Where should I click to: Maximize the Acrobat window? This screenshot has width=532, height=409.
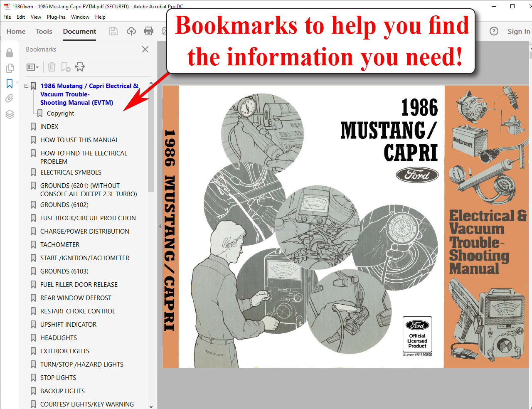(512, 6)
